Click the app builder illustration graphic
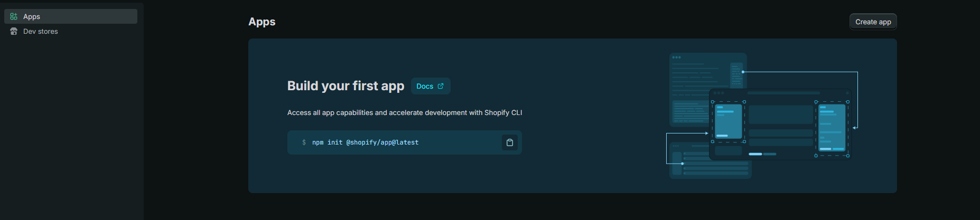The image size is (980, 220). coord(762,116)
